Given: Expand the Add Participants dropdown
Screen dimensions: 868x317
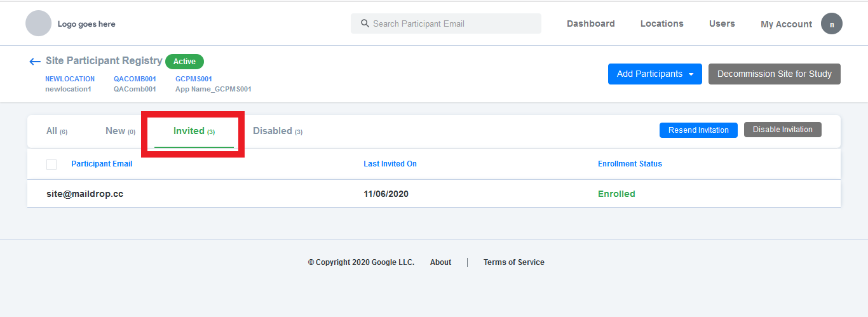Looking at the screenshot, I should (655, 74).
